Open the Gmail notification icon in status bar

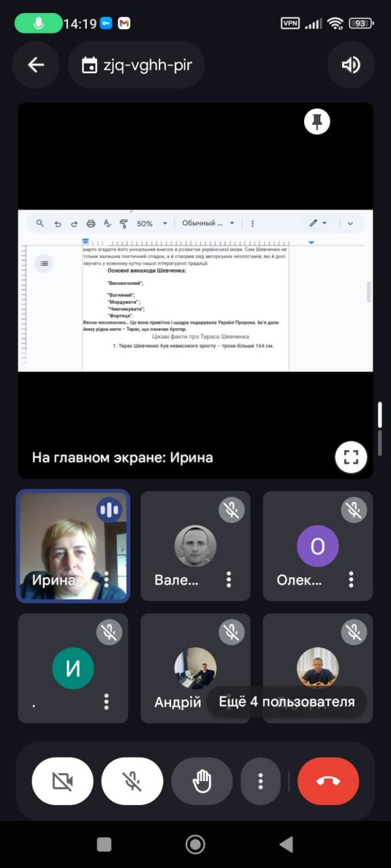click(124, 23)
